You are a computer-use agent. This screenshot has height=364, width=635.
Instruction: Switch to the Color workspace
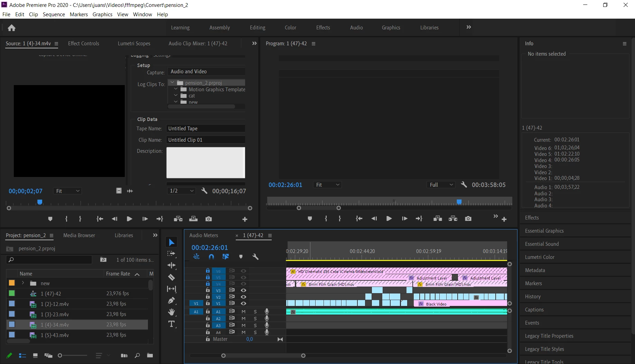pyautogui.click(x=290, y=28)
